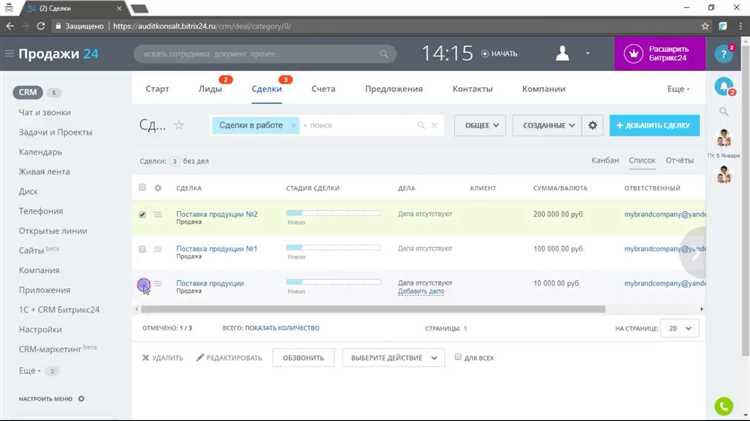The width and height of the screenshot is (750, 421).
Task: Add the deals page to favorites with star icon
Action: coord(179,125)
